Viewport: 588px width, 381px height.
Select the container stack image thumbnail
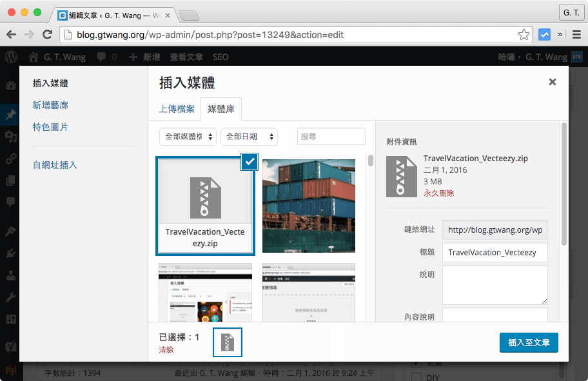(x=309, y=206)
